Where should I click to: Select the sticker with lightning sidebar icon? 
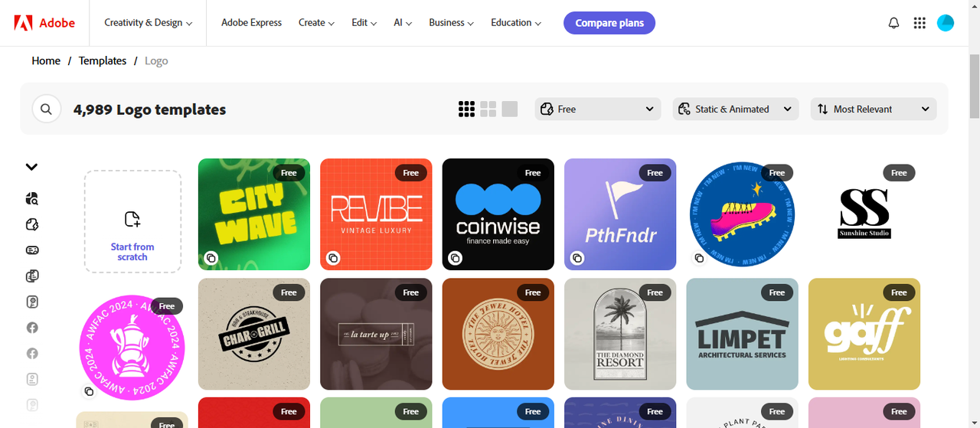32,224
